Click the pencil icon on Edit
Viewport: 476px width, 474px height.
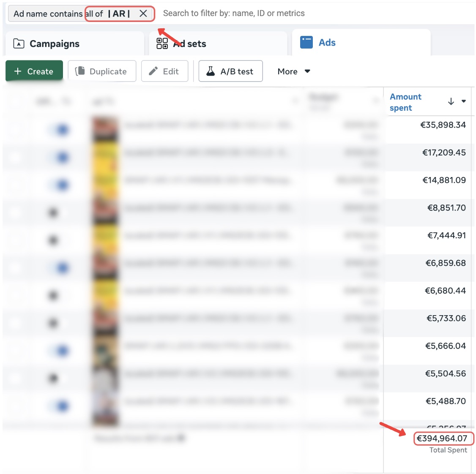(153, 71)
